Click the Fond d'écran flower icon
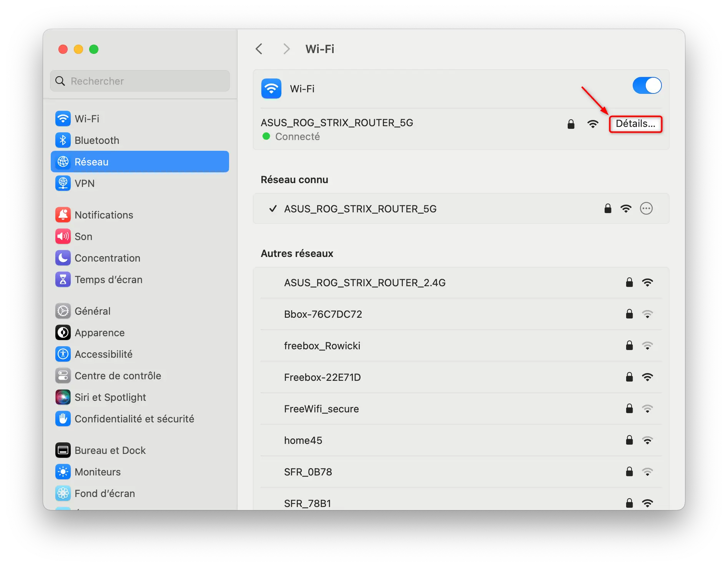The height and width of the screenshot is (567, 728). [63, 493]
